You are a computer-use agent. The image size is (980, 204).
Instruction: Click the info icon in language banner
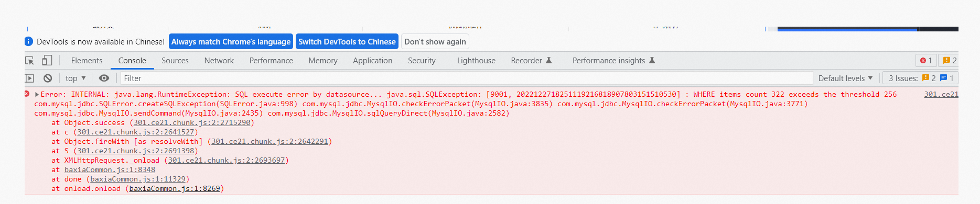(x=29, y=42)
